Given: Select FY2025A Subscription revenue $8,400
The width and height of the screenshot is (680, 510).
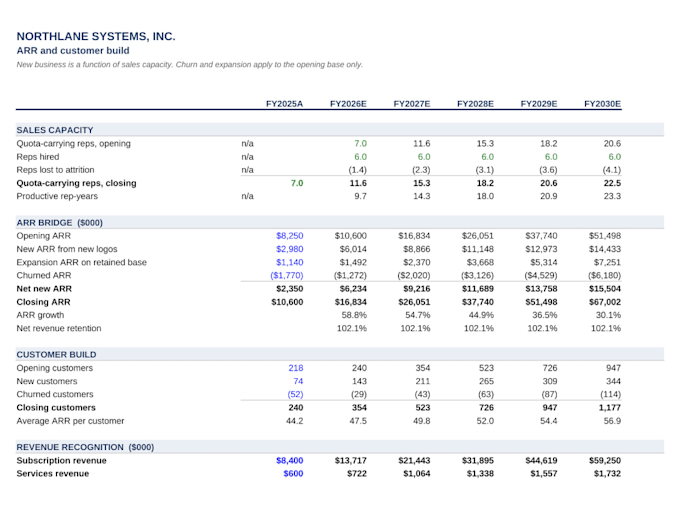Looking at the screenshot, I should (289, 461).
